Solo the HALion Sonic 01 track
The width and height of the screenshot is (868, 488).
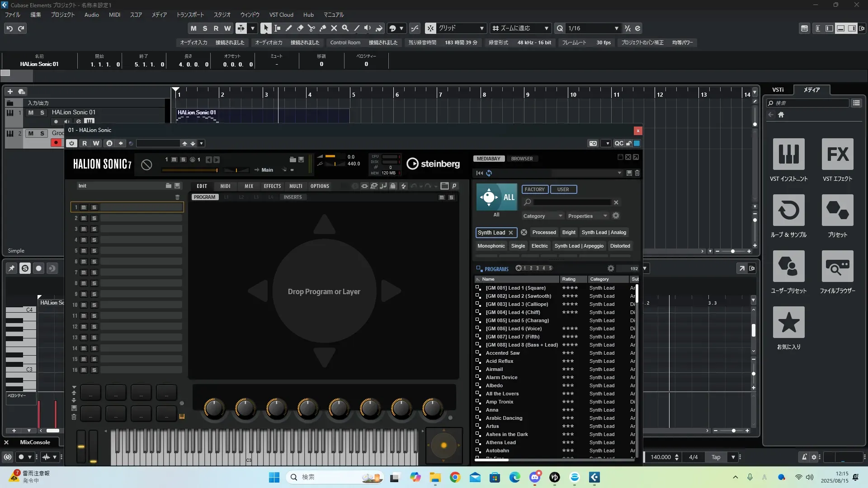(42, 113)
